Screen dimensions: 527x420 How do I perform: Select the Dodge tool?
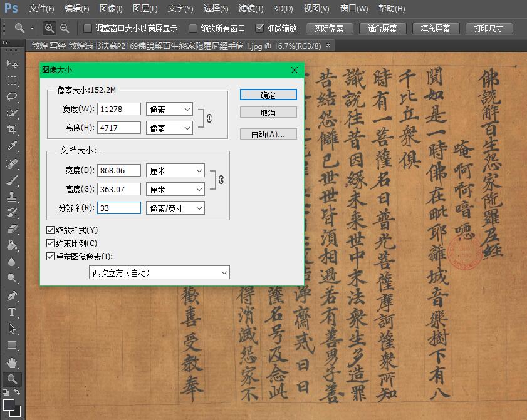click(x=12, y=278)
